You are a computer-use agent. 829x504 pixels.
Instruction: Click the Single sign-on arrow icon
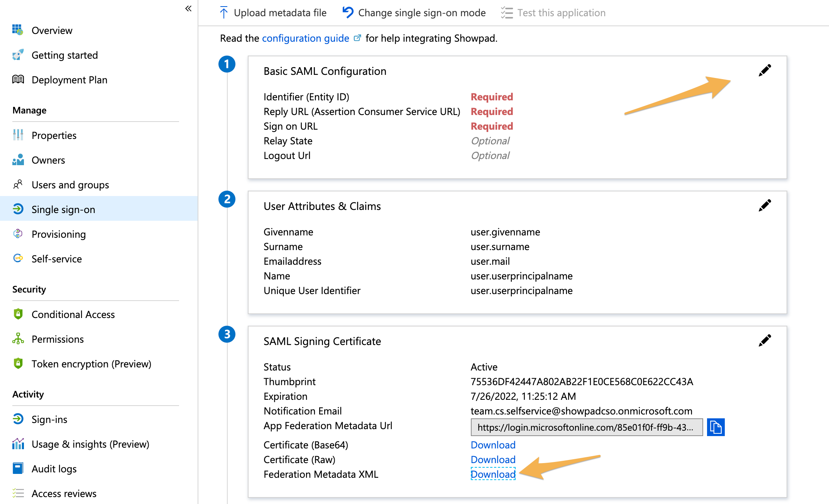[18, 209]
